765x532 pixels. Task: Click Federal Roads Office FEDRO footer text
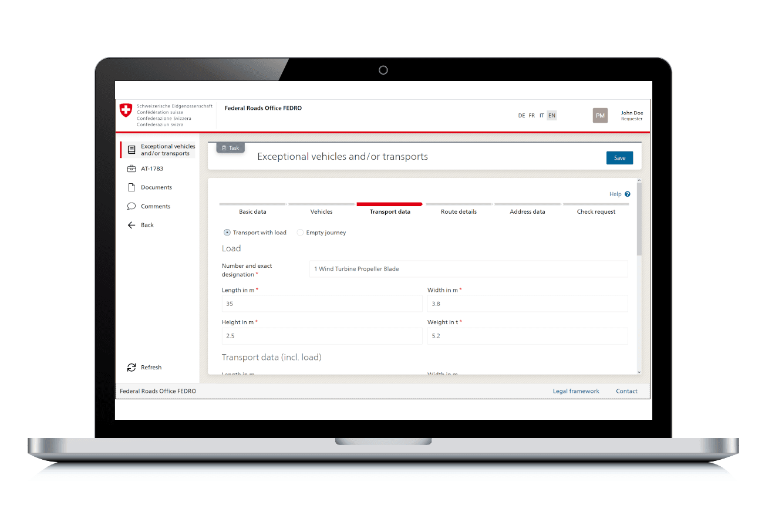click(x=158, y=391)
